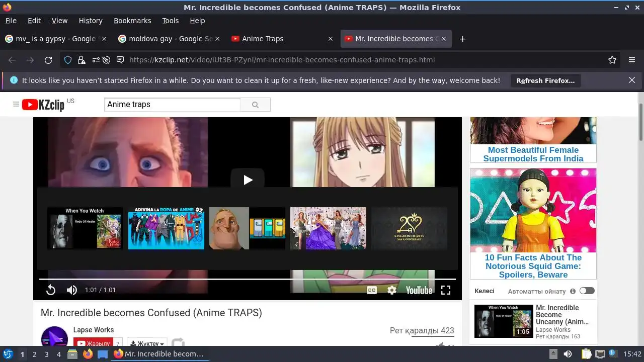Open the Mr. Incredible Among Us suggestion

click(247, 228)
